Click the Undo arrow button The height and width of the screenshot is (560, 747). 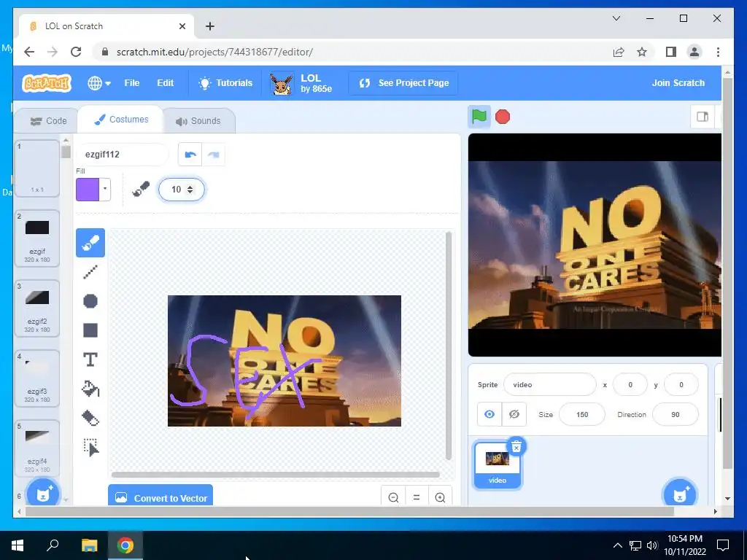pyautogui.click(x=190, y=155)
